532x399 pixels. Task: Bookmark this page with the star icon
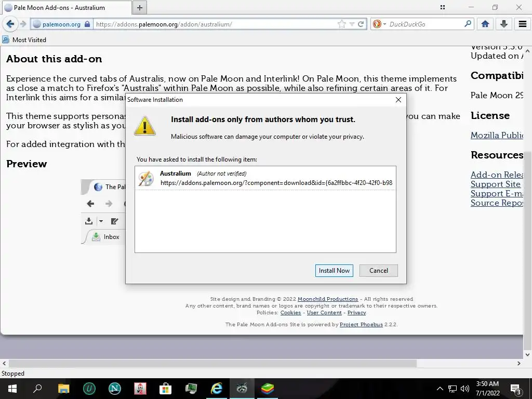click(x=342, y=24)
